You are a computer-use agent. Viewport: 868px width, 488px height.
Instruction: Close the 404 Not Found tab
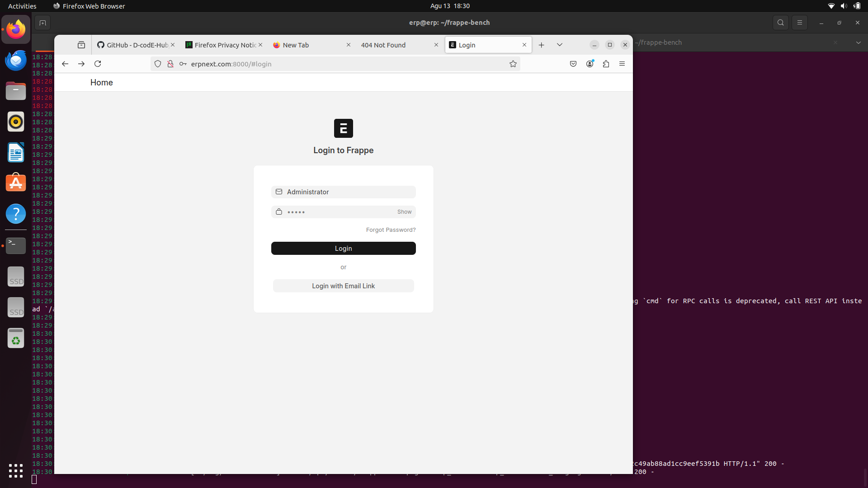[436, 45]
